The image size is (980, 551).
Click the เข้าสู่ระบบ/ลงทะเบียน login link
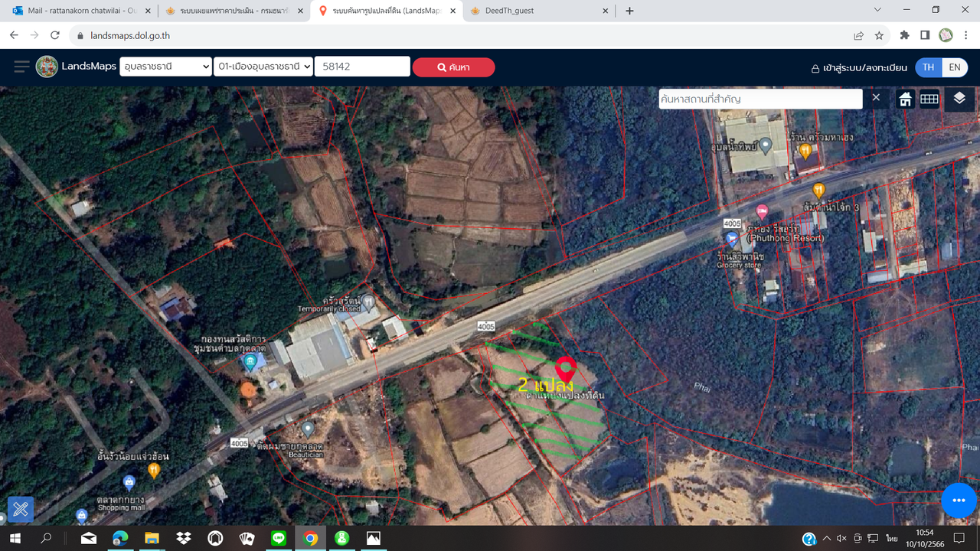859,67
